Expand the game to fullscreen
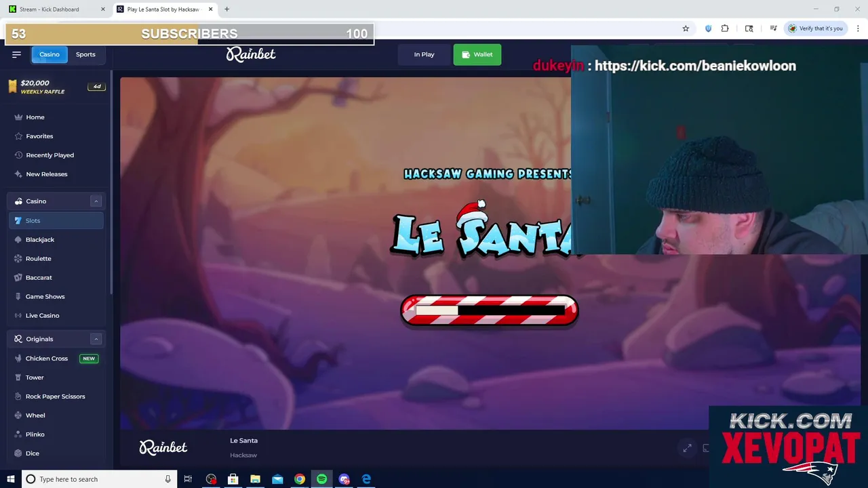868x488 pixels. coord(687,448)
